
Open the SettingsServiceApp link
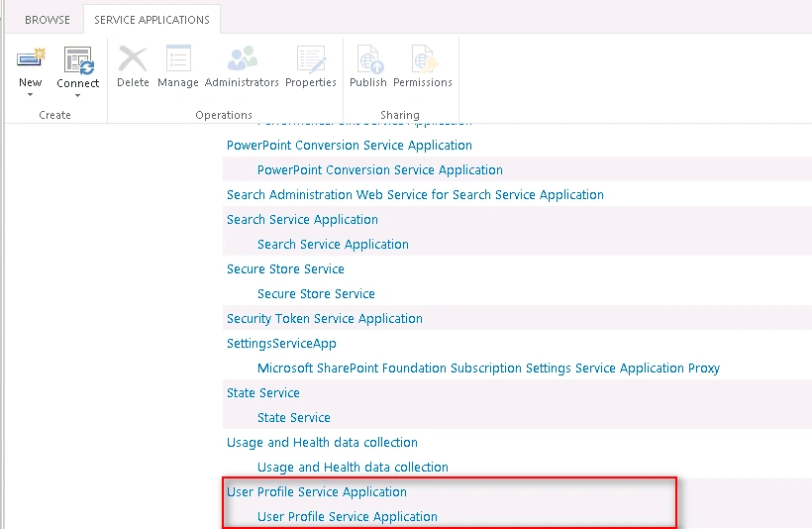click(x=281, y=344)
